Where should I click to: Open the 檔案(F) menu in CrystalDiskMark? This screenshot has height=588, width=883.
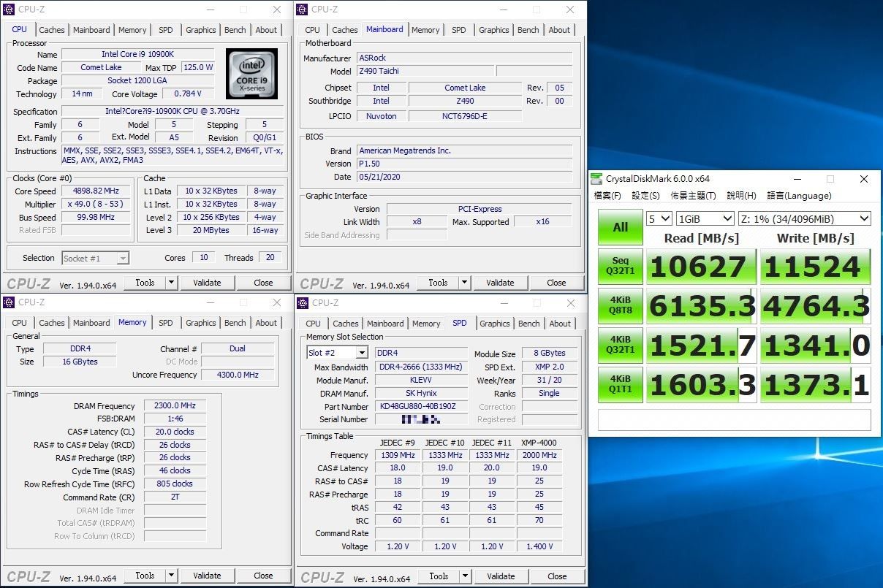pyautogui.click(x=607, y=196)
